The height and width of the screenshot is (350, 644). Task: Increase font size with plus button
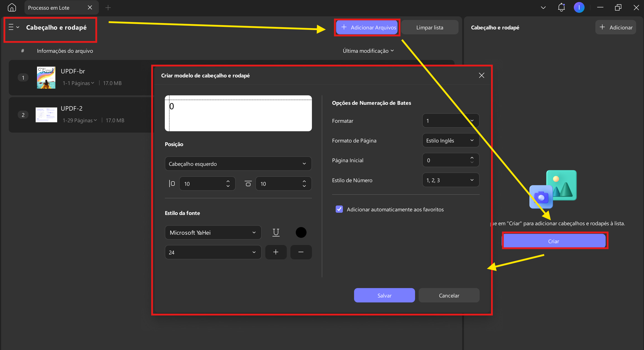click(276, 252)
